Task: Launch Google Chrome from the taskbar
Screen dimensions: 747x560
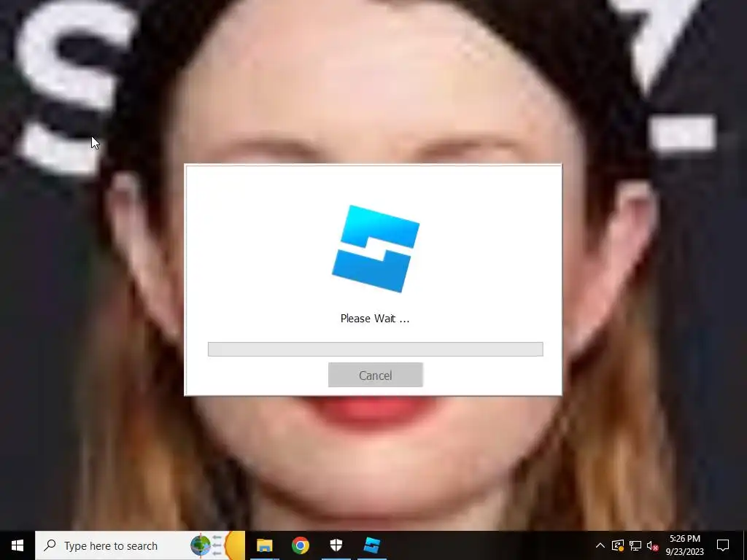Action: tap(300, 545)
